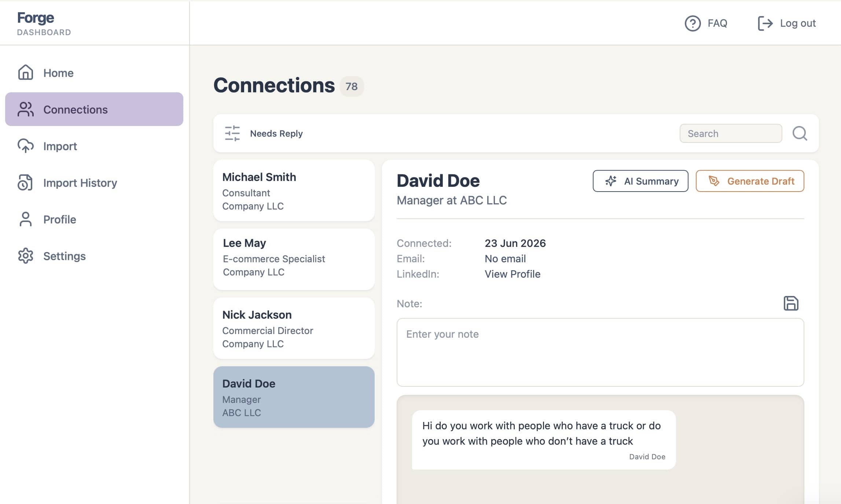Click the Log out arrow icon

click(765, 23)
